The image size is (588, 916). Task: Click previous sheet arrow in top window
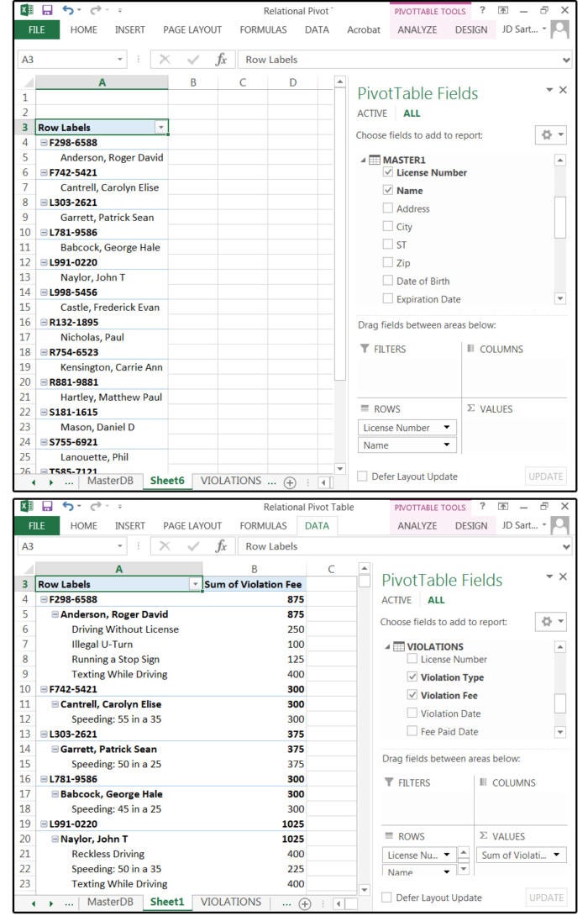point(34,482)
